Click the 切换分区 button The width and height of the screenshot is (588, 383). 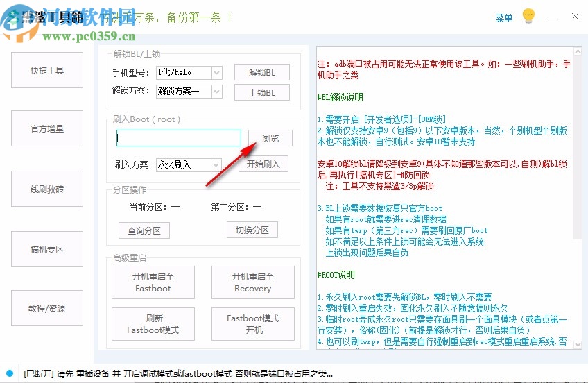tap(252, 230)
